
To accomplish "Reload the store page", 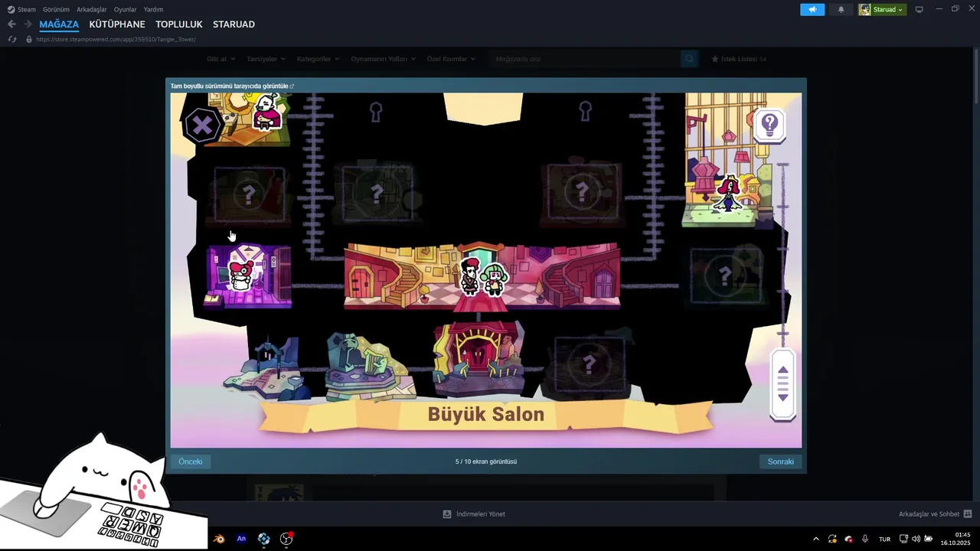I will point(12,39).
